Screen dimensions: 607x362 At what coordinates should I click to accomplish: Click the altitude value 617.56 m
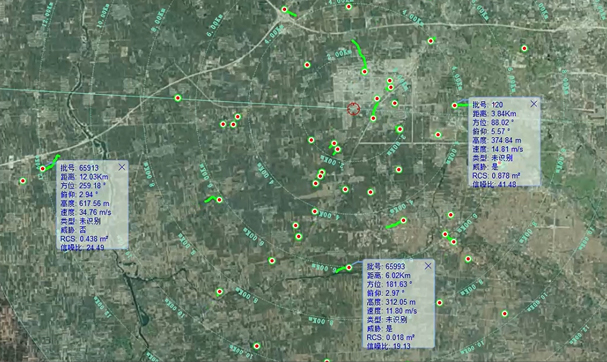pos(94,203)
